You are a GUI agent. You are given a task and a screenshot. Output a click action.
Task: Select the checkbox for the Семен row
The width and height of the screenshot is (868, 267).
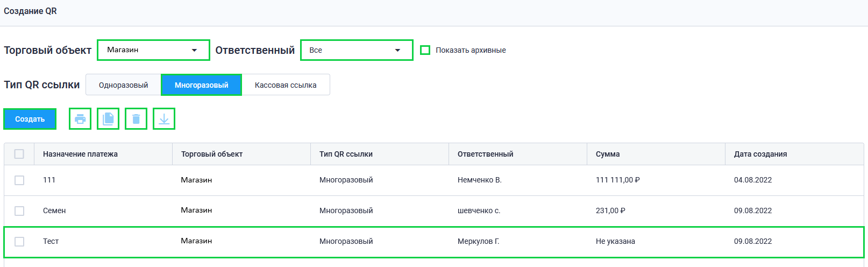pos(19,211)
